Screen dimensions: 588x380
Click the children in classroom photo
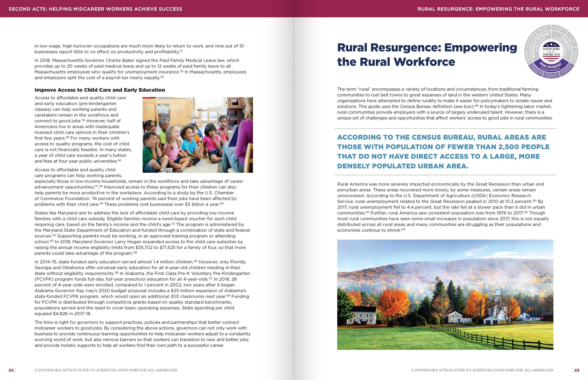click(x=198, y=135)
